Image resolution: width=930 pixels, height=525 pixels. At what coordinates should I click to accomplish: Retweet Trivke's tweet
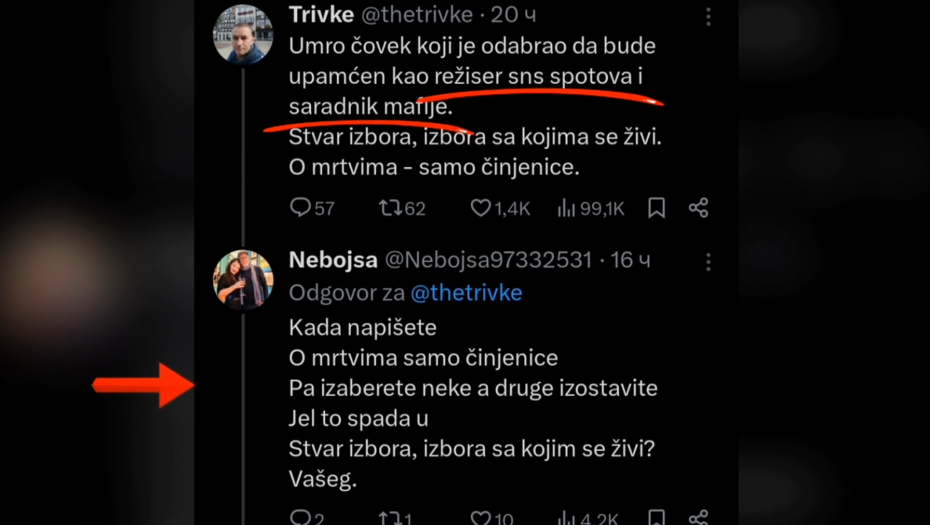click(389, 208)
